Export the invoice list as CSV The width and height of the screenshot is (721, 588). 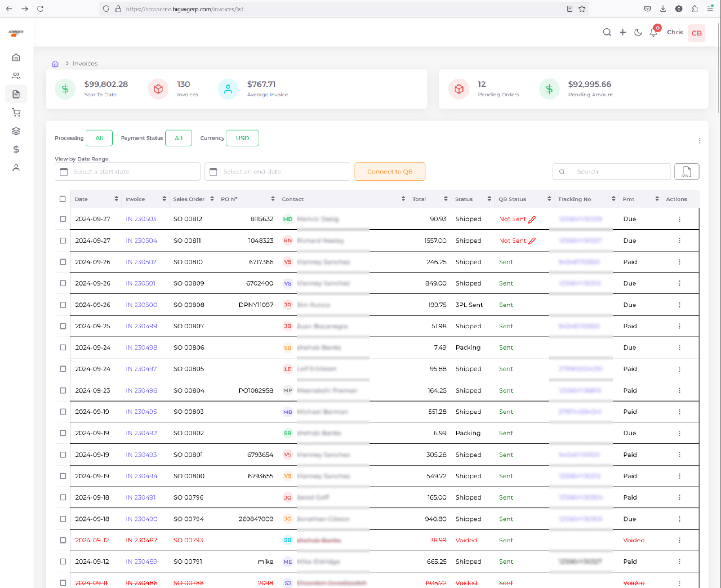coord(686,172)
